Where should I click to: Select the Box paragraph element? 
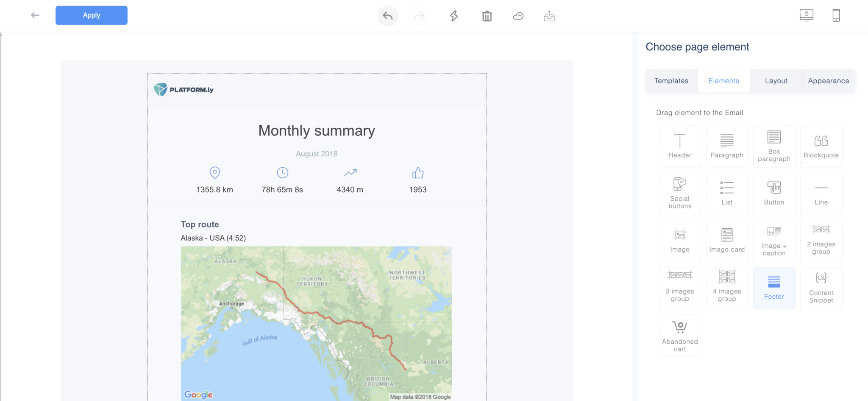click(774, 146)
